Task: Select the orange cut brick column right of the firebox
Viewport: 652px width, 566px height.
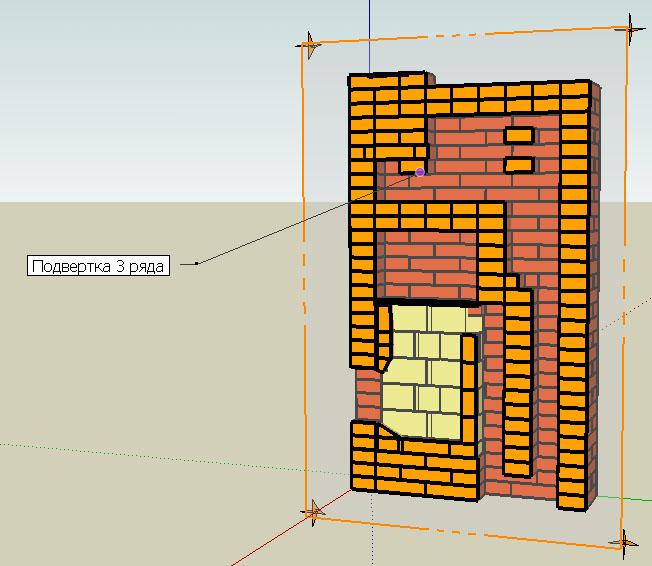Action: point(517,380)
